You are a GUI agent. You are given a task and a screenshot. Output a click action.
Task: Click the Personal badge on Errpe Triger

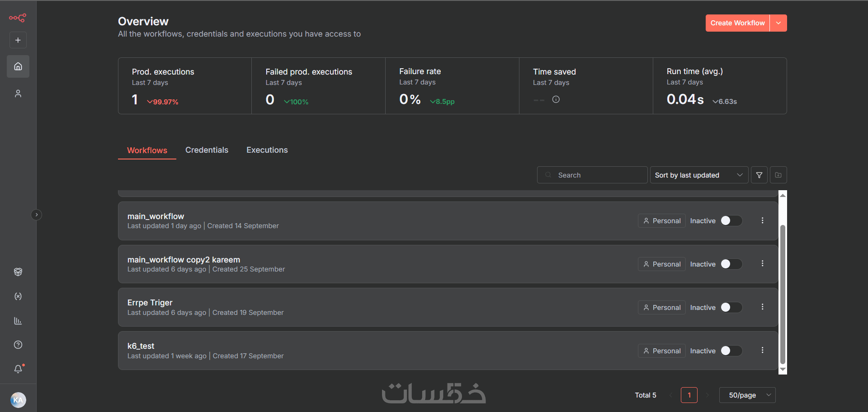click(662, 307)
